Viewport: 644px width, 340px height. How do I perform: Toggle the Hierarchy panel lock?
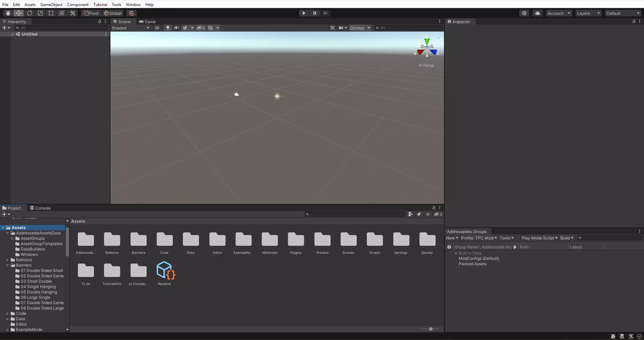pyautogui.click(x=100, y=21)
